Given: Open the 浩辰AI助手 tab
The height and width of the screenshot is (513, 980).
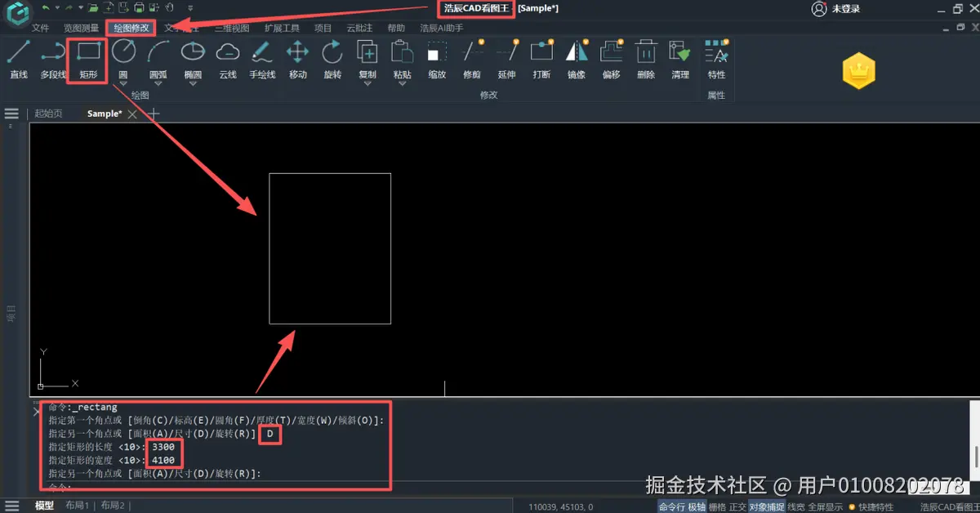Looking at the screenshot, I should tap(442, 28).
